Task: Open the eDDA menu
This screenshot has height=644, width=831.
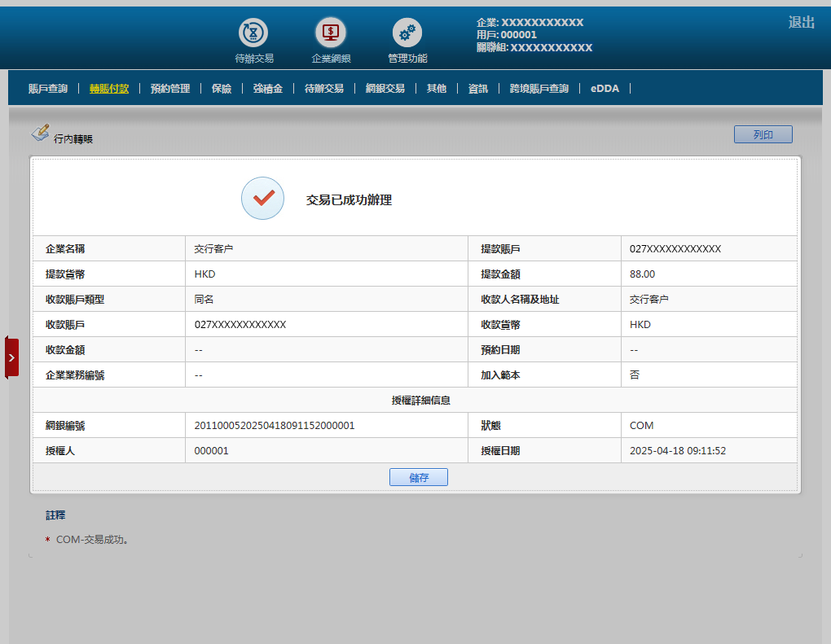Action: [605, 89]
